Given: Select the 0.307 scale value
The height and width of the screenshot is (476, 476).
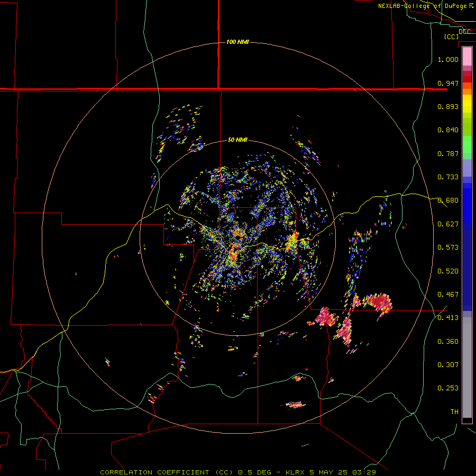Looking at the screenshot, I should pos(448,365).
